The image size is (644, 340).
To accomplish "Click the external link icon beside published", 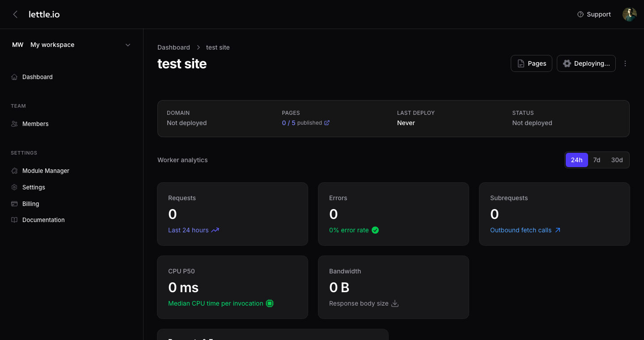I will pyautogui.click(x=327, y=123).
